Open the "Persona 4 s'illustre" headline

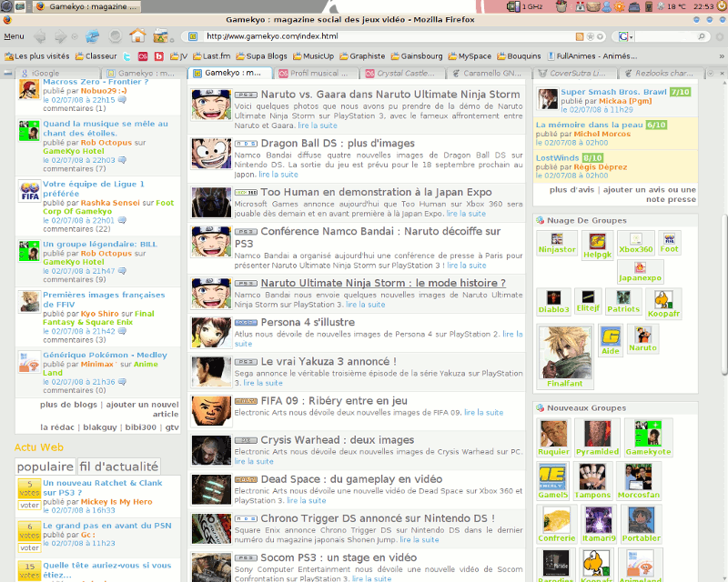click(x=308, y=322)
